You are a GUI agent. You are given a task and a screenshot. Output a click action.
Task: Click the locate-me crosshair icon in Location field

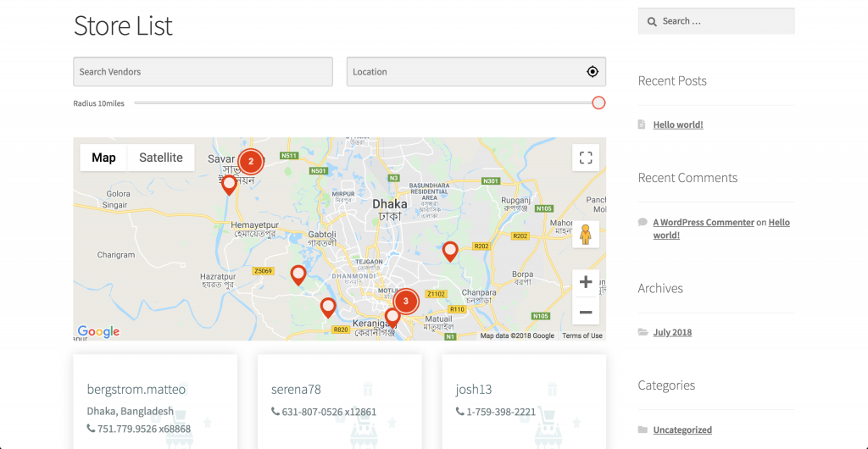tap(593, 71)
